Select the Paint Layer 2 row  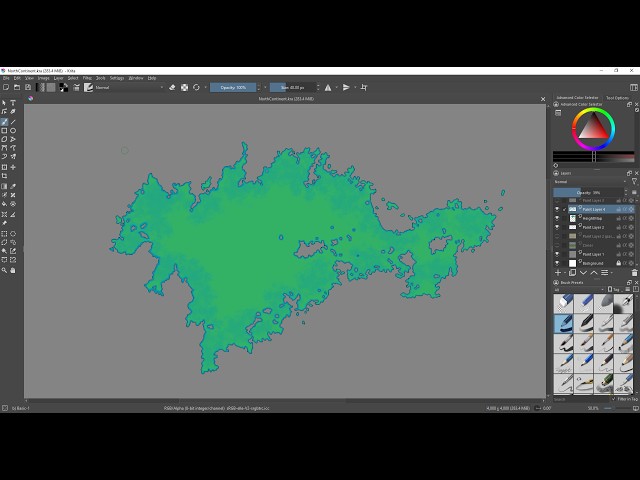point(594,227)
